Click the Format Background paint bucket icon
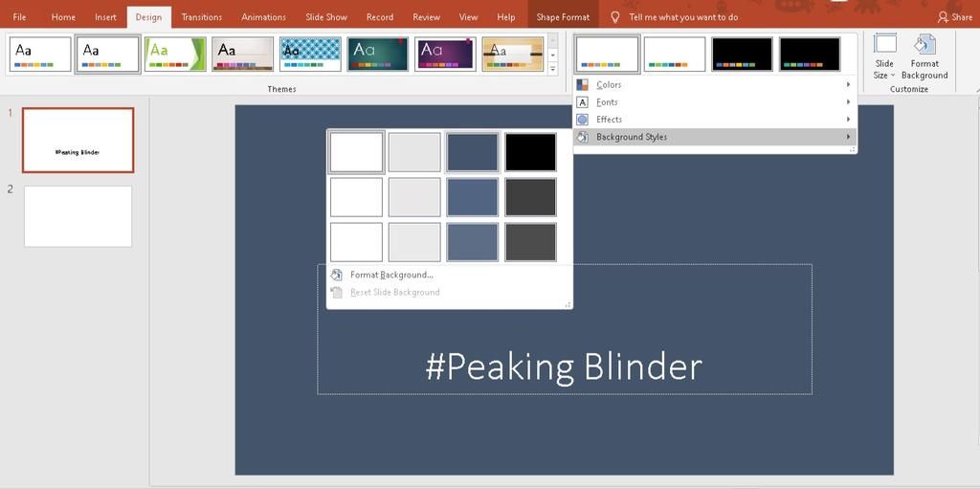This screenshot has width=980, height=489. pyautogui.click(x=336, y=275)
